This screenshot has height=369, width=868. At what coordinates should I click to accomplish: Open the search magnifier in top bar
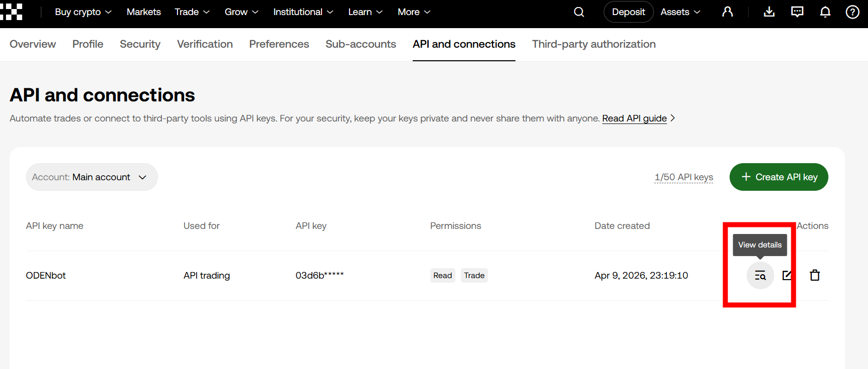(x=579, y=12)
